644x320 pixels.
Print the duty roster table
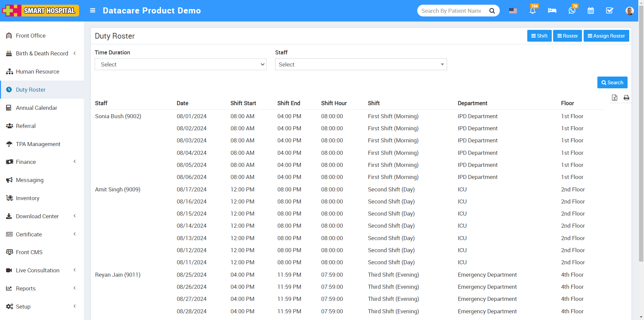pos(627,98)
